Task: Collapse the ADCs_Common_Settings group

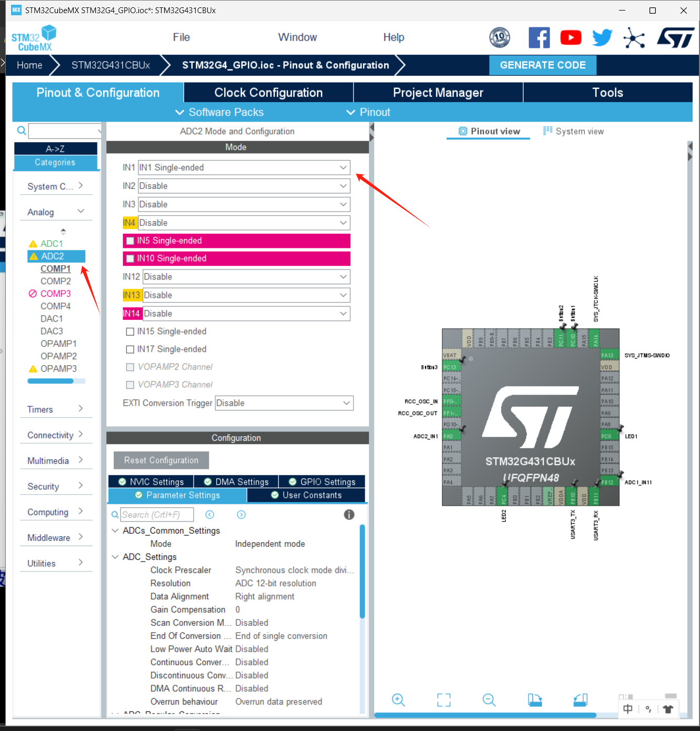Action: coord(115,530)
